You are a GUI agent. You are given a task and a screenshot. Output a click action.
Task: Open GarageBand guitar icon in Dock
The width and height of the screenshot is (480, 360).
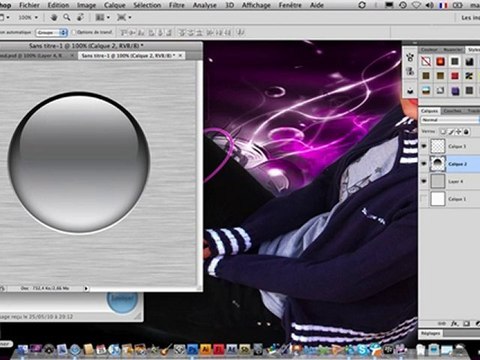click(x=166, y=350)
